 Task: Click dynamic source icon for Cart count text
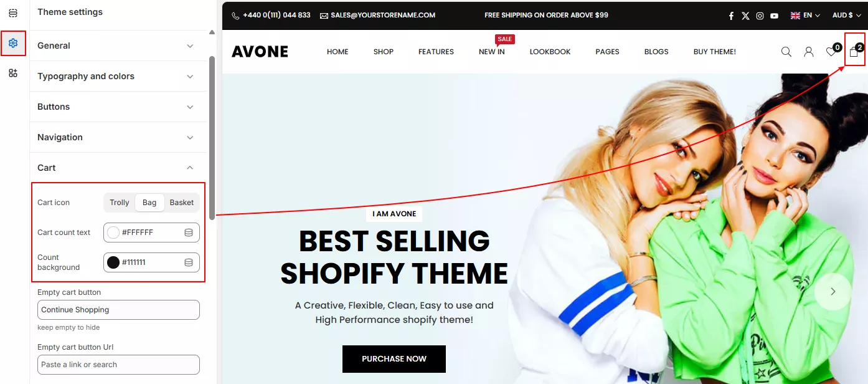click(x=189, y=233)
